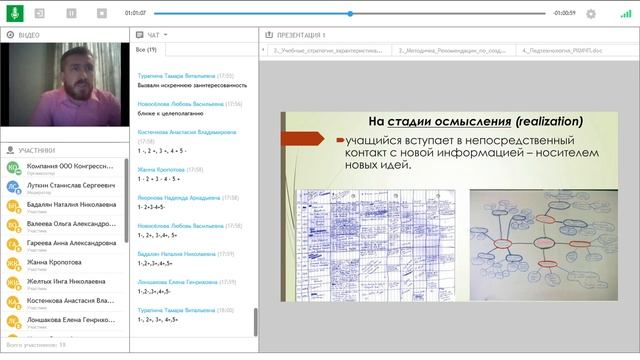Select participant name 'Лоншакова Елена Генрихо...'
This screenshot has height=360, width=640.
tap(71, 319)
